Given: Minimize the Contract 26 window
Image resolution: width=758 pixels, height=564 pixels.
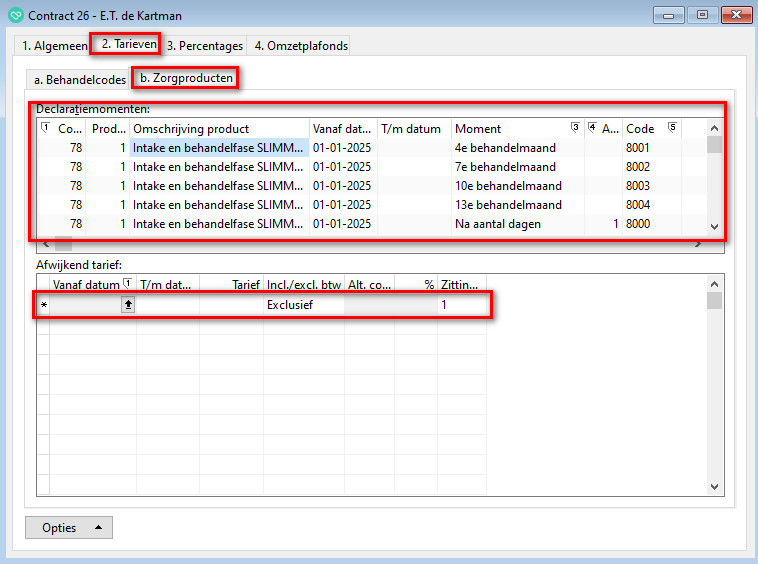Looking at the screenshot, I should 669,15.
